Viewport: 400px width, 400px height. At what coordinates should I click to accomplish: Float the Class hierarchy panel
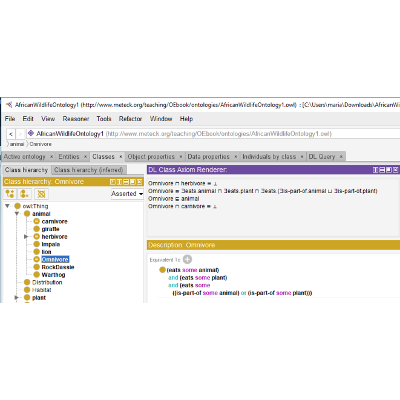pyautogui.click(x=133, y=182)
